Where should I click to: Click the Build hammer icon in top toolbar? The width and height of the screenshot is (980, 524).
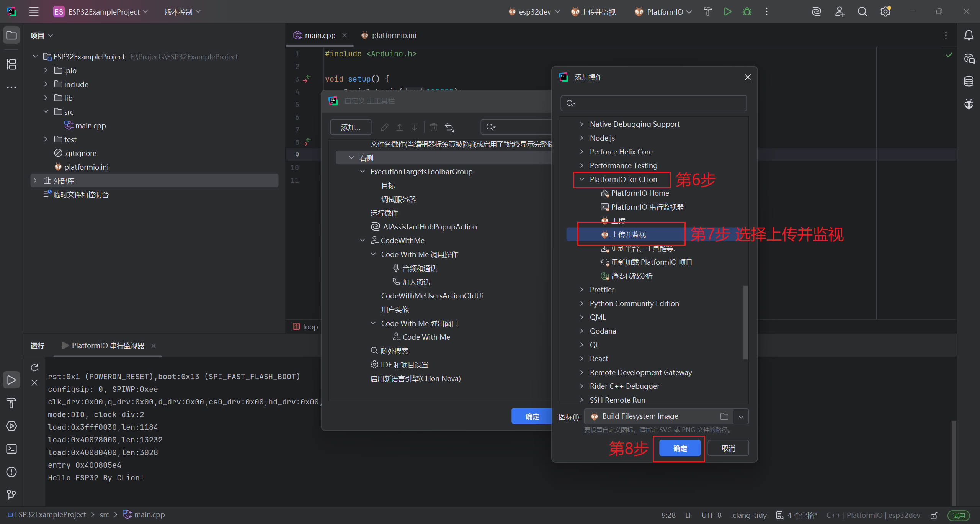(x=707, y=12)
